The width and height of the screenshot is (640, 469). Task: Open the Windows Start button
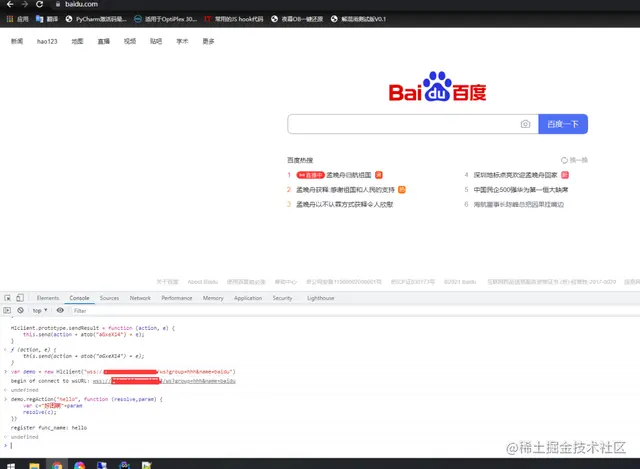11,465
